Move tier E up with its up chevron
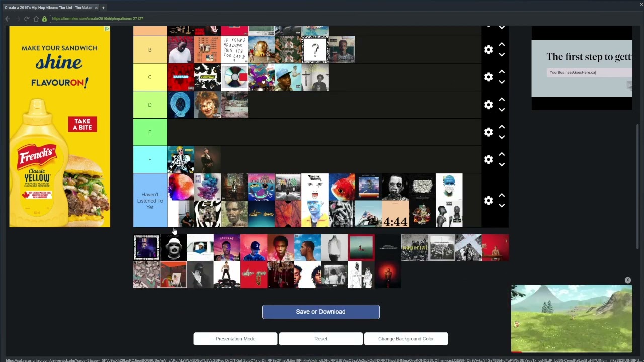The image size is (644, 362). click(502, 127)
